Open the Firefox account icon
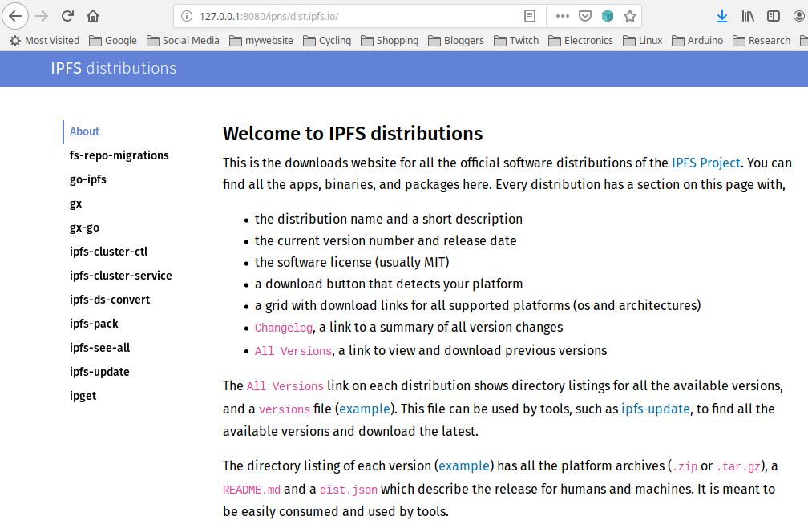This screenshot has width=808, height=532. 799,17
